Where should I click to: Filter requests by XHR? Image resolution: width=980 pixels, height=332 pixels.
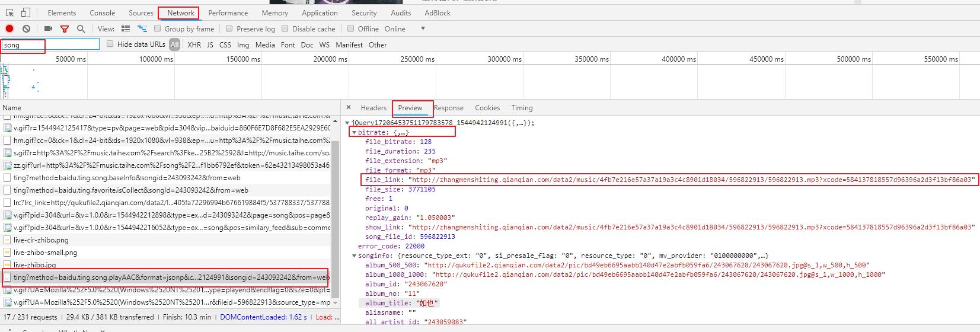tap(194, 44)
